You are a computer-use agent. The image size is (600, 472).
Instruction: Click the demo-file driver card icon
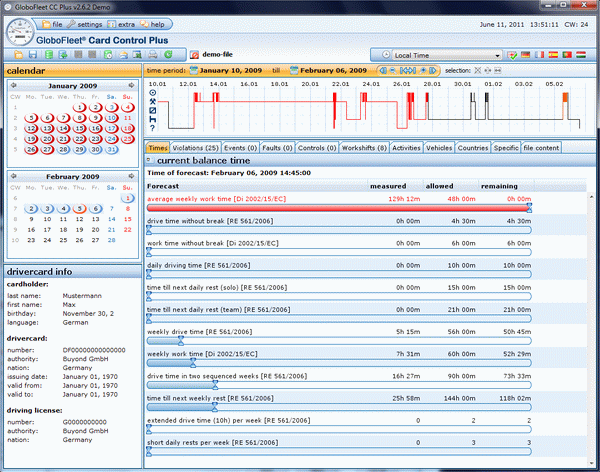click(x=195, y=55)
